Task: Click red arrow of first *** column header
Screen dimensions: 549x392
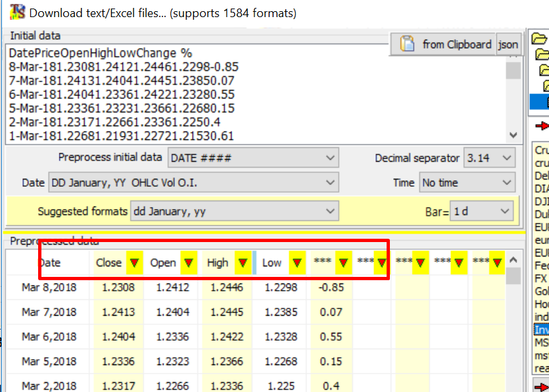Action: pyautogui.click(x=343, y=263)
